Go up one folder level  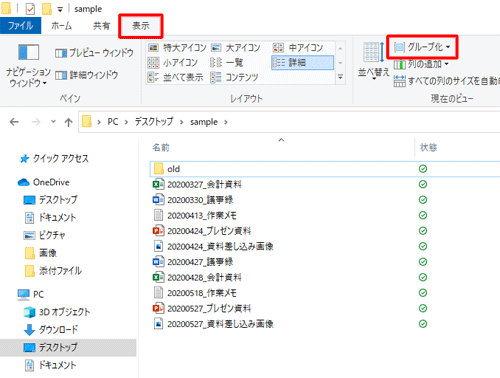(68, 122)
